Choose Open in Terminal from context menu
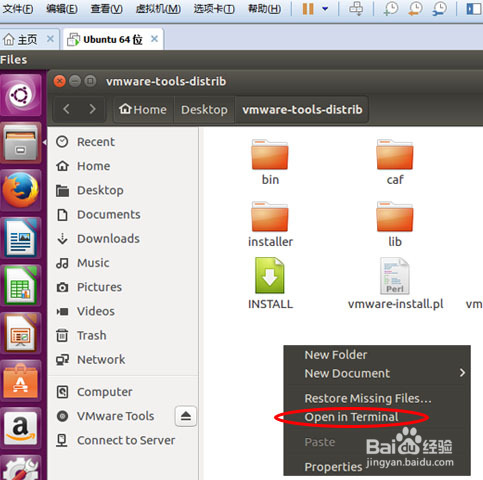 coord(377,417)
